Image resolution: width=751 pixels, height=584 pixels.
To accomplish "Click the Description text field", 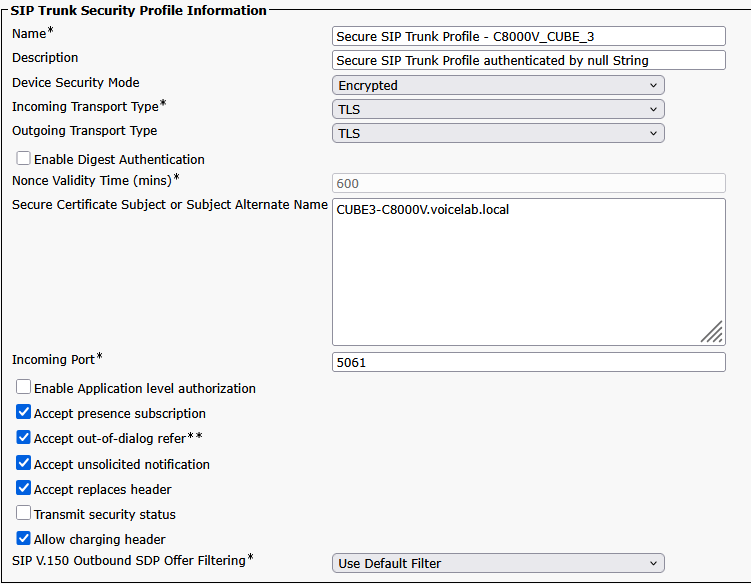I will (528, 60).
